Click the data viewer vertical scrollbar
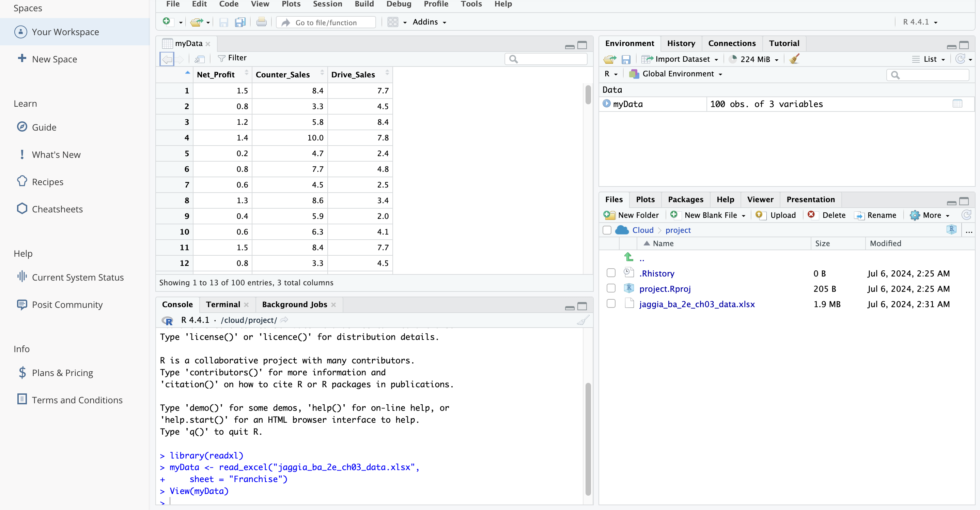The image size is (980, 510). tap(588, 95)
